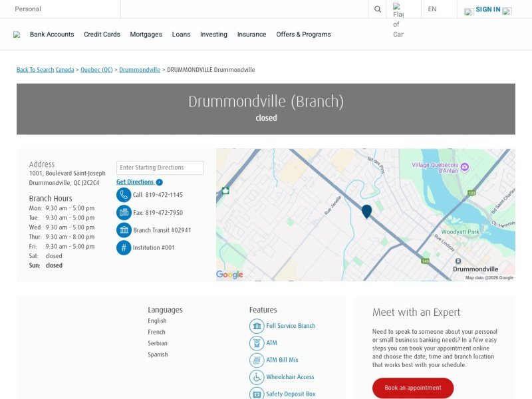
Task: Click the Fax: 819-472-7950 text
Action: coord(158,213)
